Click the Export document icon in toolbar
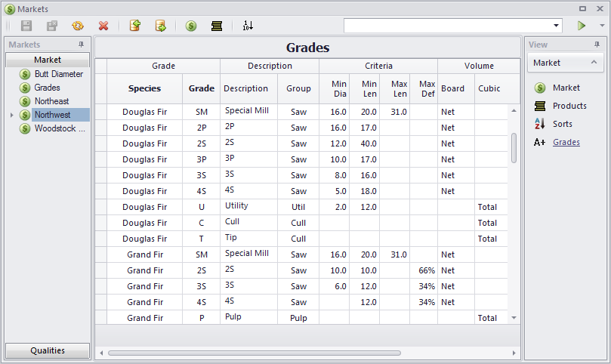Image resolution: width=611 pixels, height=364 pixels. coord(161,26)
